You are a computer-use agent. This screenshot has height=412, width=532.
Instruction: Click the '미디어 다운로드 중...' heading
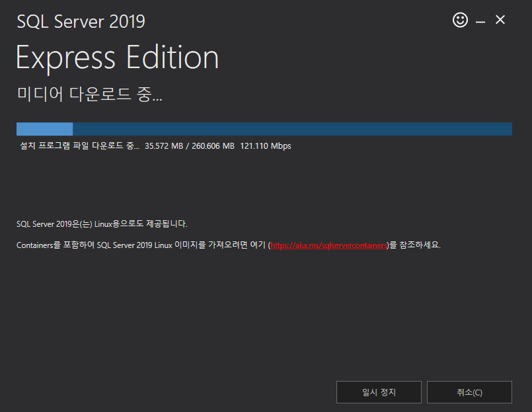coord(90,94)
